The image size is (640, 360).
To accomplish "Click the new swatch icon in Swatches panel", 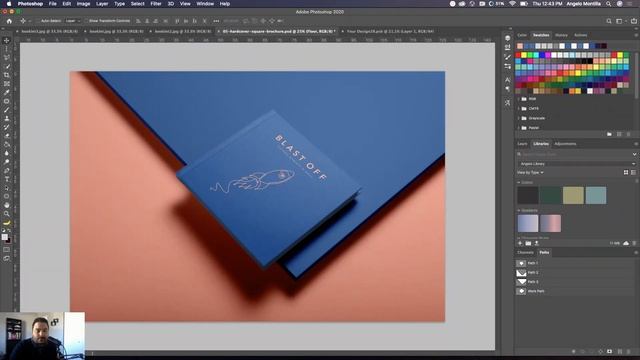I will click(x=619, y=134).
